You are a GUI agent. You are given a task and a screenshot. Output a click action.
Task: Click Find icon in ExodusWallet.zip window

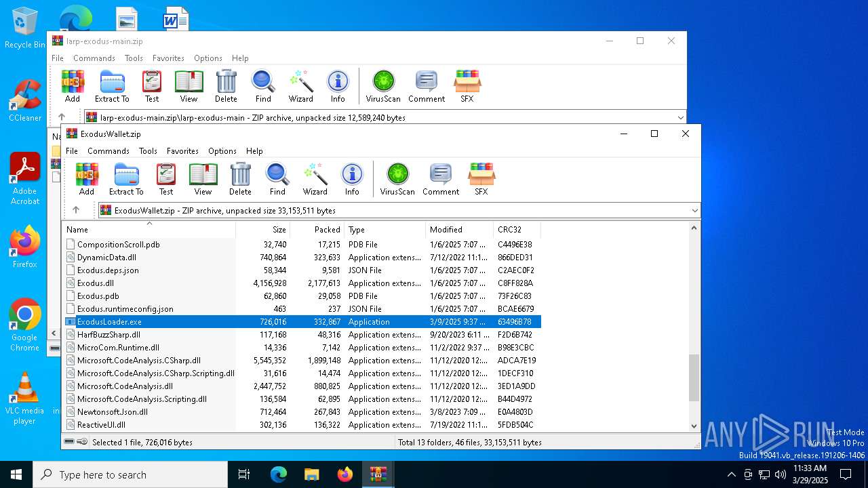click(277, 179)
